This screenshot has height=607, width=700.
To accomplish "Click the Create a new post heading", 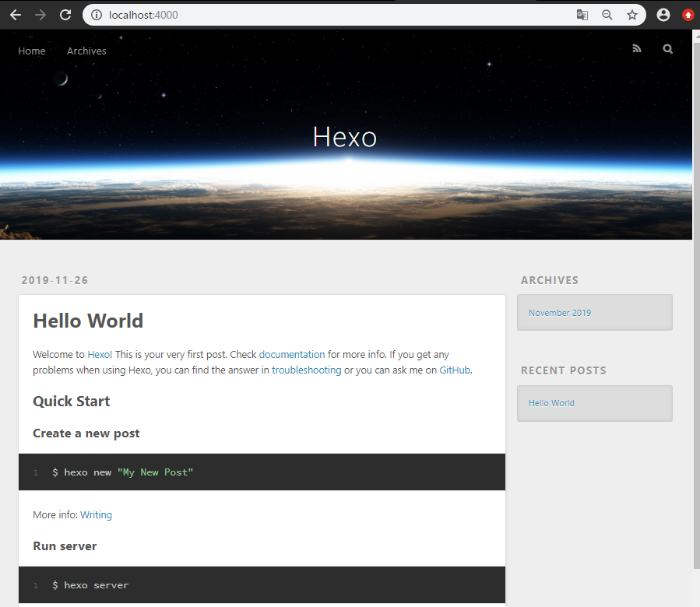I will 86,433.
